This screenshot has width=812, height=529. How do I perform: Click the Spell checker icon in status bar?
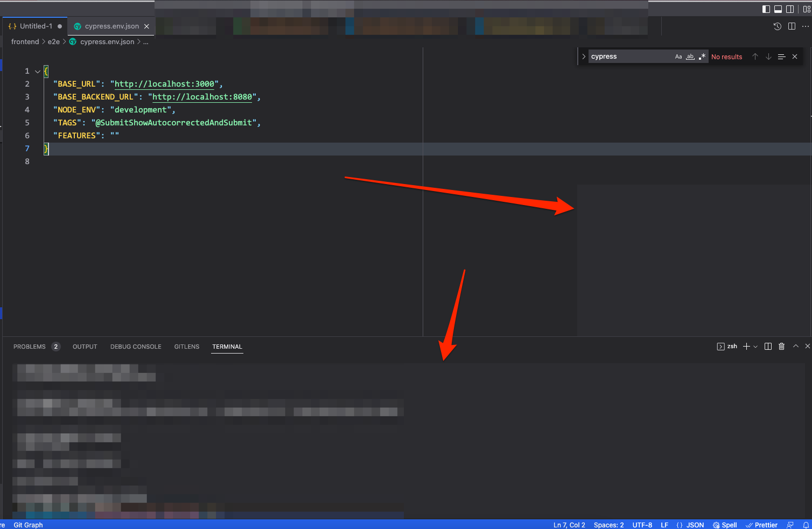click(725, 525)
